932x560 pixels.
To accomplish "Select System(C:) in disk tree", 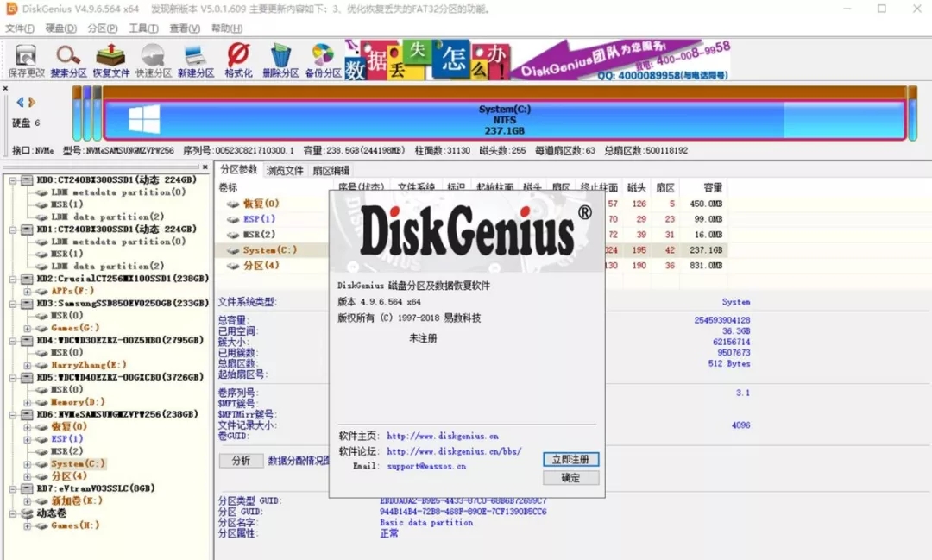I will coord(78,463).
